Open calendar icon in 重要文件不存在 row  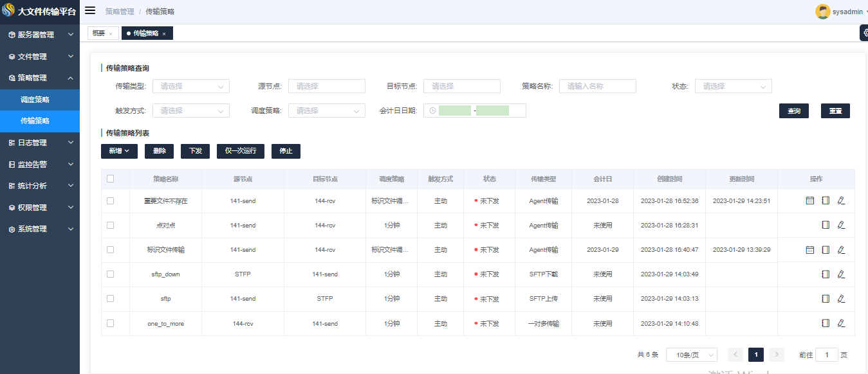pyautogui.click(x=810, y=200)
